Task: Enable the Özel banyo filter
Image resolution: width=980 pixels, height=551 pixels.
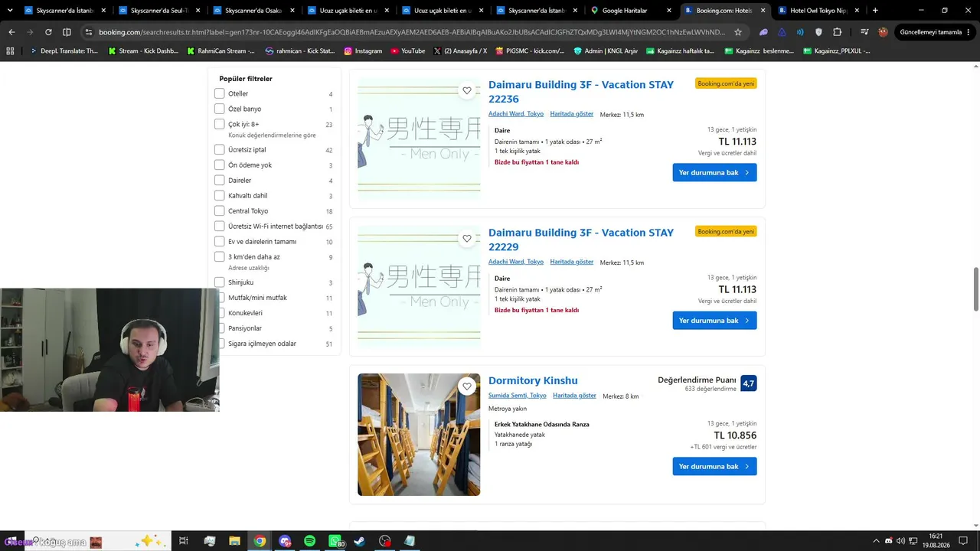Action: 220,109
